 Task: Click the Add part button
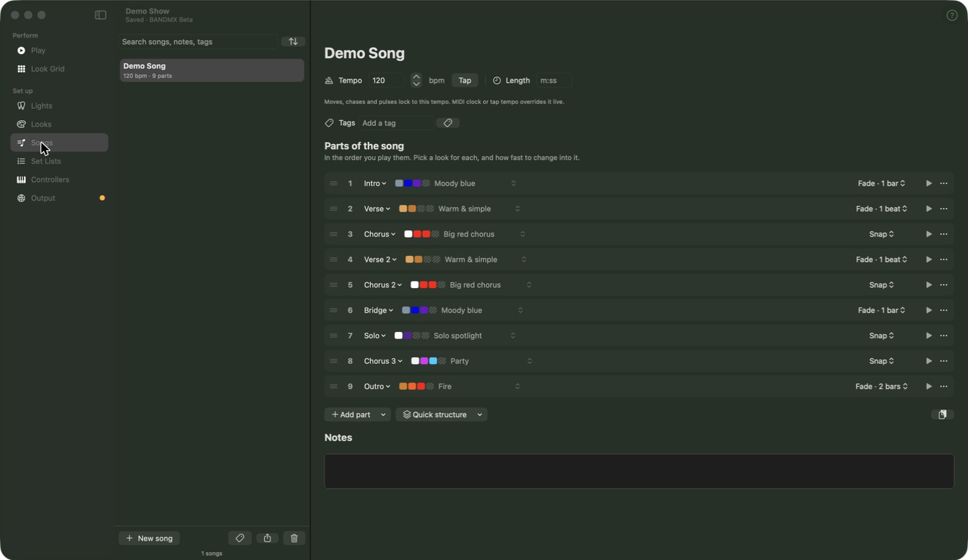[x=351, y=415]
